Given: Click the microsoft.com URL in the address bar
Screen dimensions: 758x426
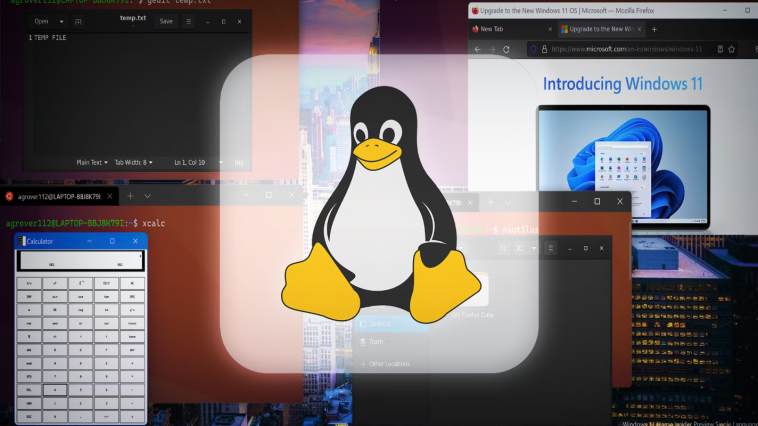Looking at the screenshot, I should pos(627,49).
